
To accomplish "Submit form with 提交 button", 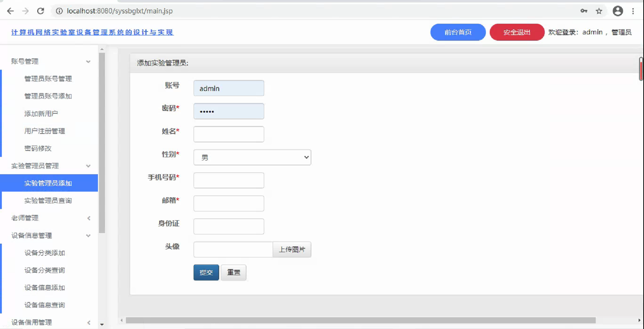I will pos(206,272).
